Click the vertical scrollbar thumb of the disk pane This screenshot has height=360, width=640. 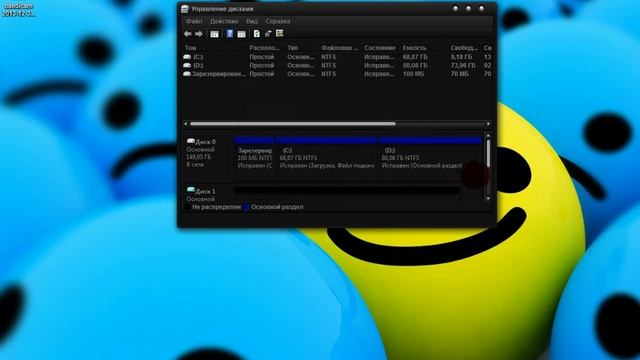tap(488, 153)
